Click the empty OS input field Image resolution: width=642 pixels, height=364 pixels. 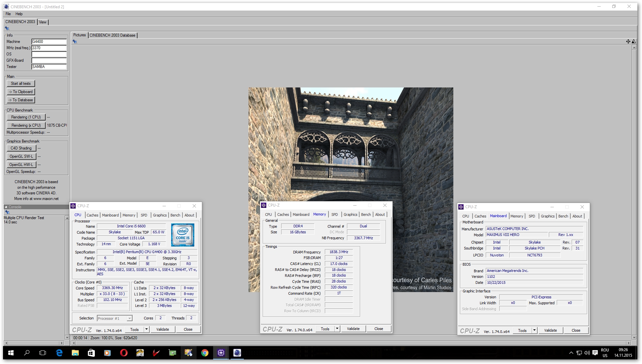49,54
